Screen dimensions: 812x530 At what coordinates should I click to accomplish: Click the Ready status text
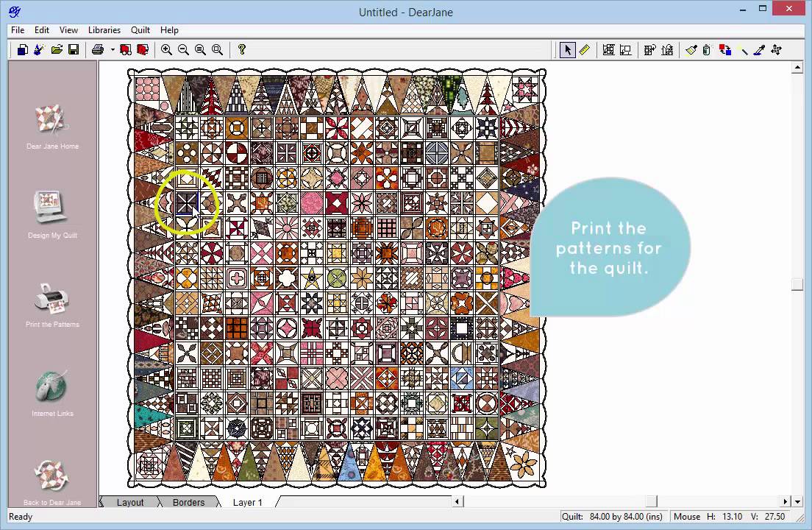[x=21, y=517]
